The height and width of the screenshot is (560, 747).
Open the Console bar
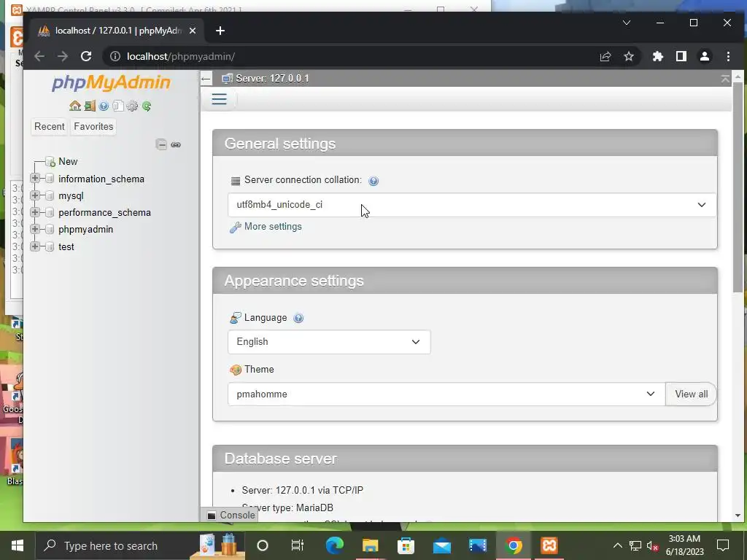231,515
